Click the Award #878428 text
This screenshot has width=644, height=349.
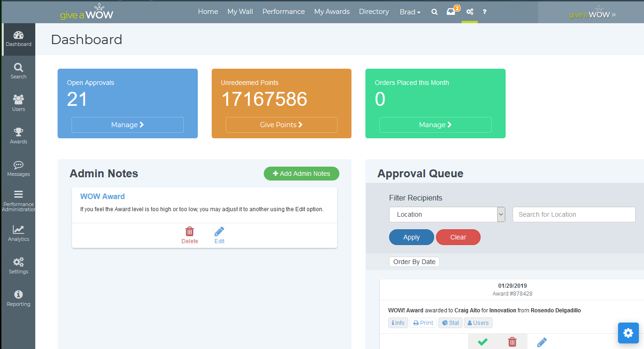pos(512,294)
